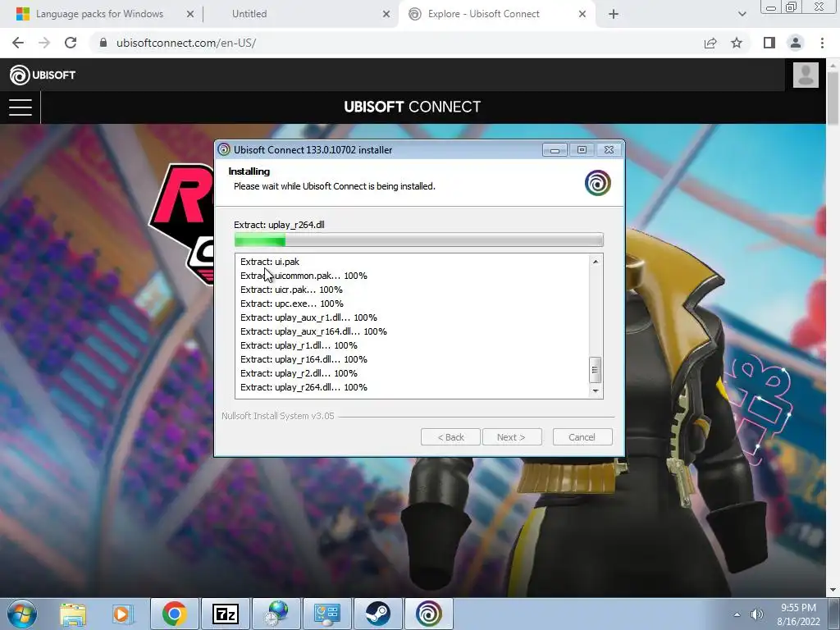The height and width of the screenshot is (630, 840).
Task: Click 'Extract: uplay_r264.dll' status label
Action: (279, 225)
